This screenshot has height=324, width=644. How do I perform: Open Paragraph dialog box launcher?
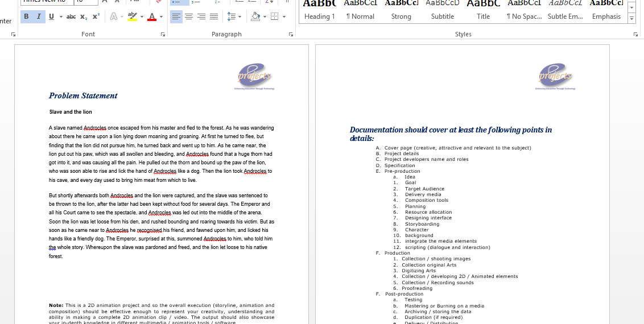(291, 35)
